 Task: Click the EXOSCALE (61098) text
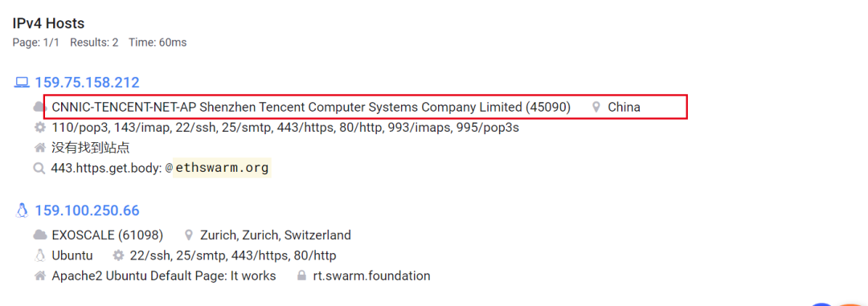108,235
